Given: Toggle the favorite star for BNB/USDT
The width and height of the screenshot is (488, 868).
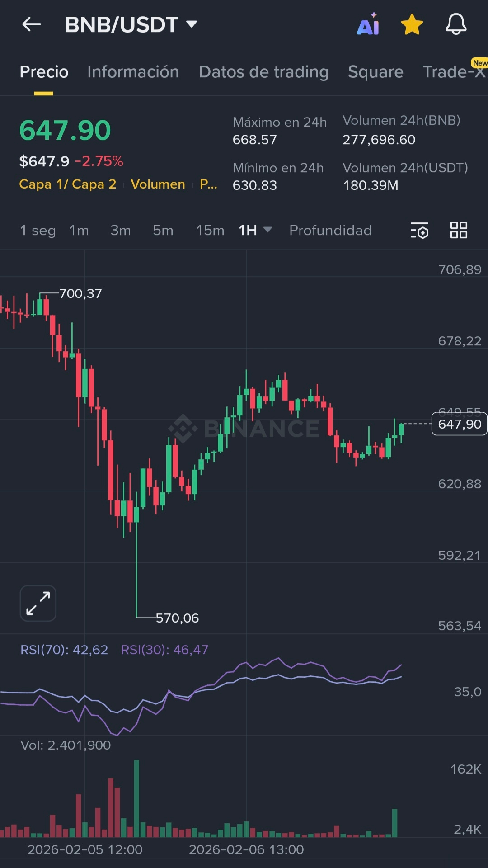Looking at the screenshot, I should pyautogui.click(x=412, y=24).
